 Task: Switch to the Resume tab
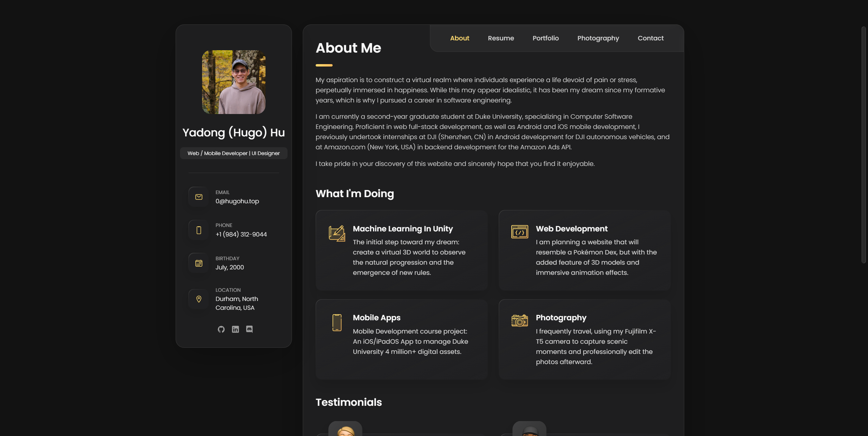point(501,38)
